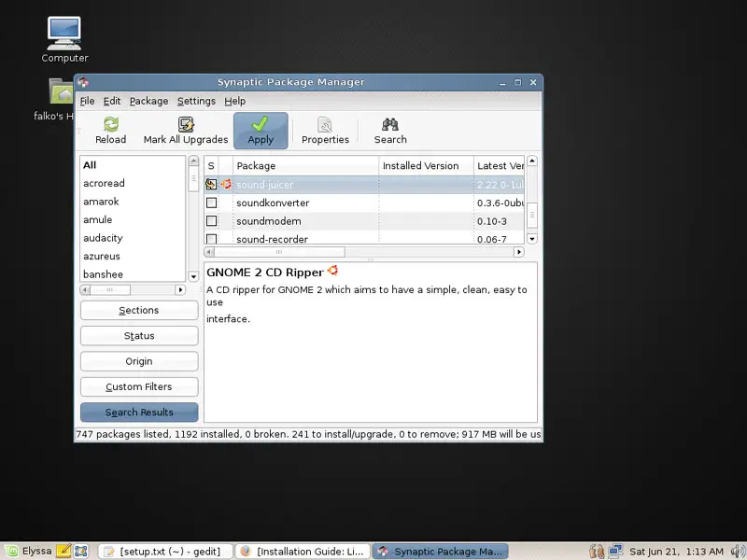Switch to the setup.txt gedit taskbar window

(166, 552)
